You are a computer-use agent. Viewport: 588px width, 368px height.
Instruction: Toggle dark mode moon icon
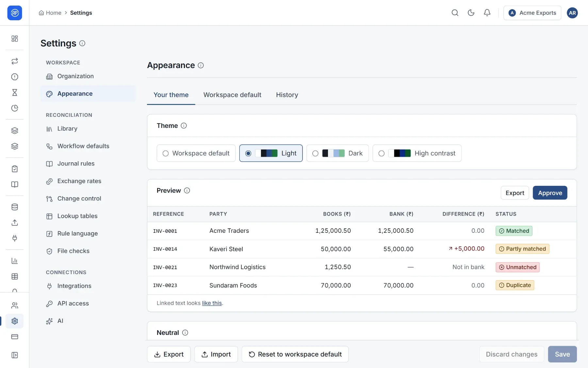[471, 13]
